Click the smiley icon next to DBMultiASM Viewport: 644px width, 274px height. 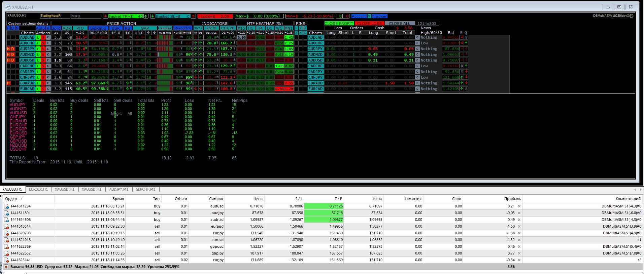[632, 16]
